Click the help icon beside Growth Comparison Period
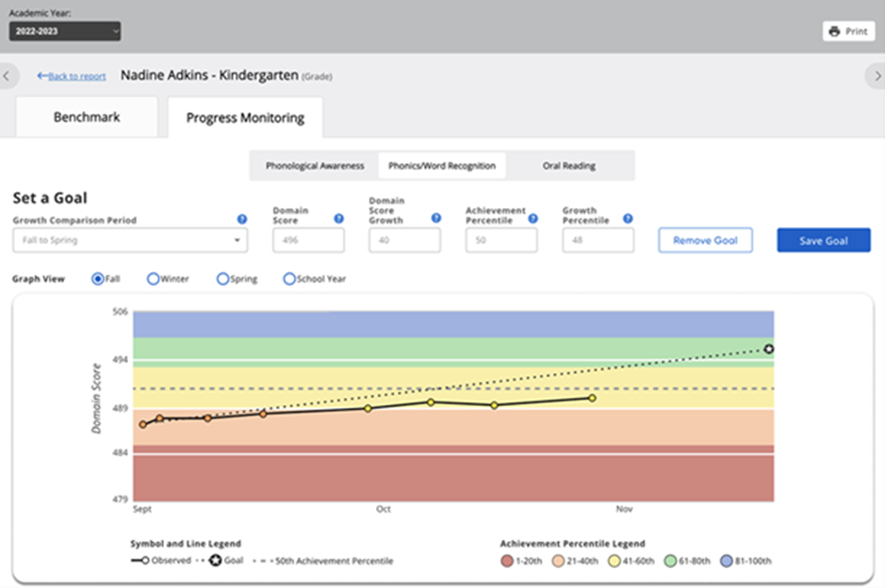 pos(242,219)
